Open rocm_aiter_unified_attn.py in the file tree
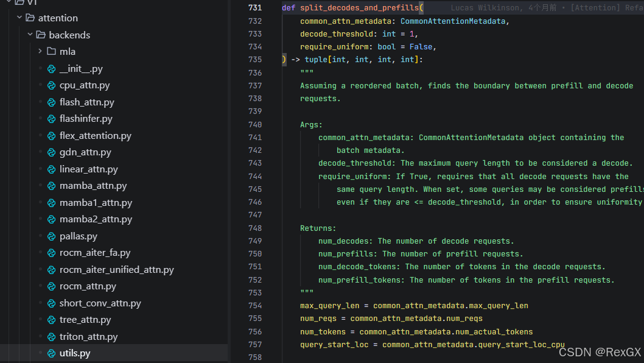This screenshot has width=644, height=363. pyautogui.click(x=117, y=270)
